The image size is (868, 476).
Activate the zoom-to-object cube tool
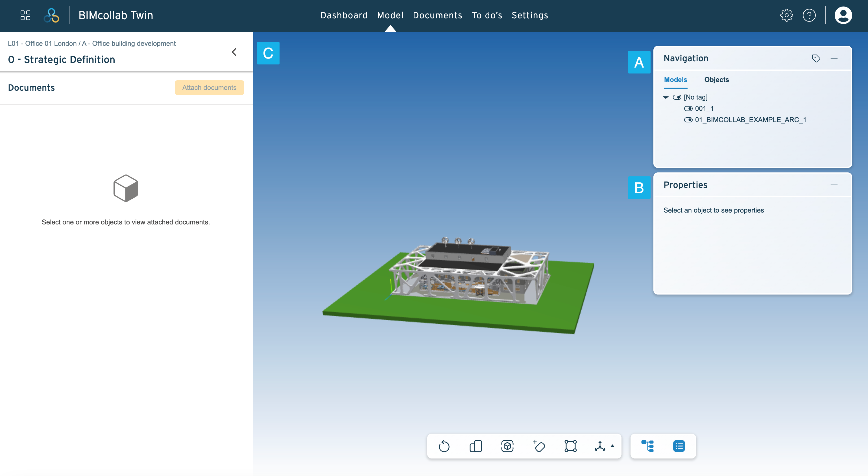[x=507, y=446]
